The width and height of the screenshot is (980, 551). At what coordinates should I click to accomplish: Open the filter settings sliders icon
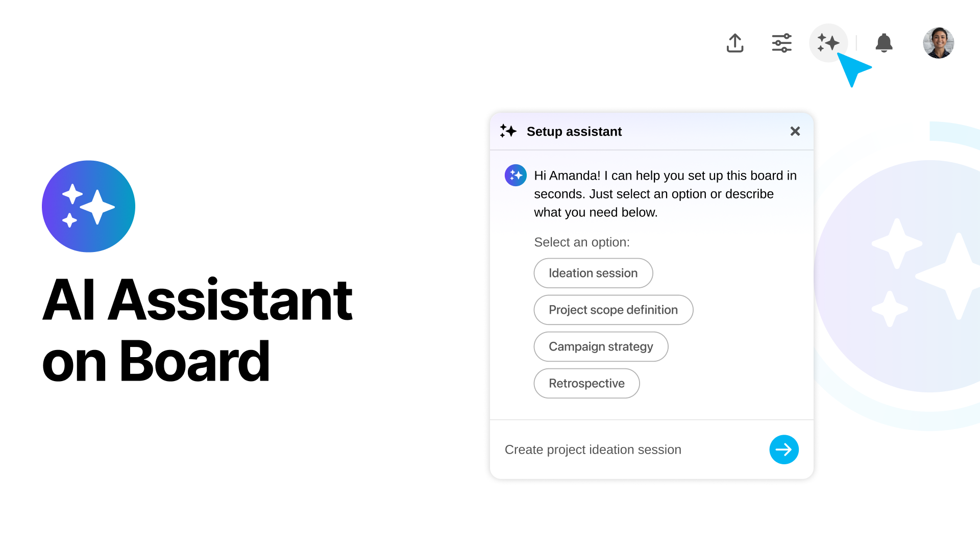pyautogui.click(x=781, y=43)
